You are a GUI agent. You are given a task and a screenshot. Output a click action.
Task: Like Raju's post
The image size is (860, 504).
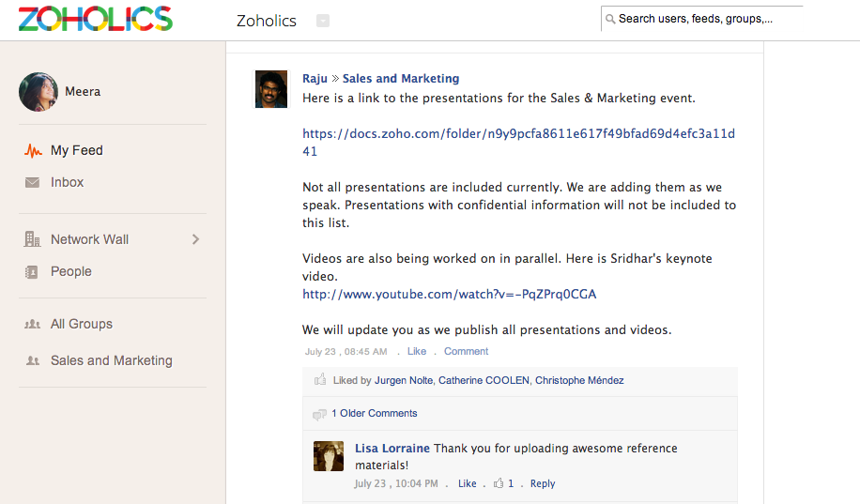(417, 351)
